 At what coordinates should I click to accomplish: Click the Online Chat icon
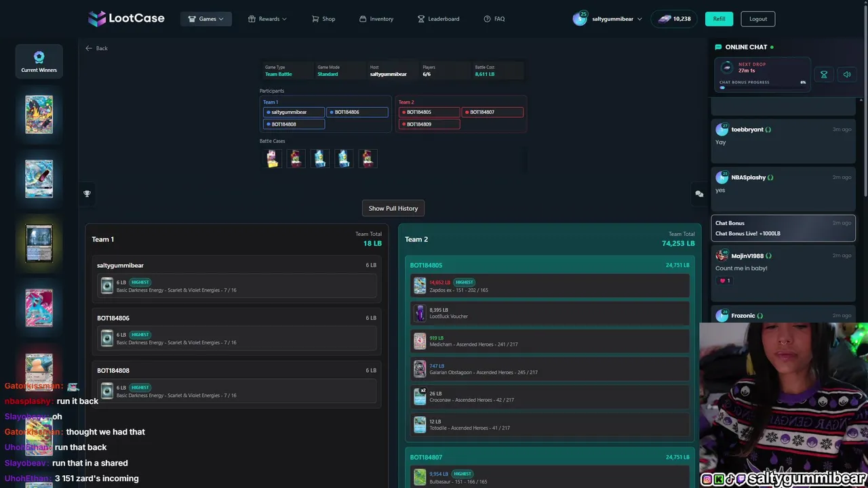(718, 47)
